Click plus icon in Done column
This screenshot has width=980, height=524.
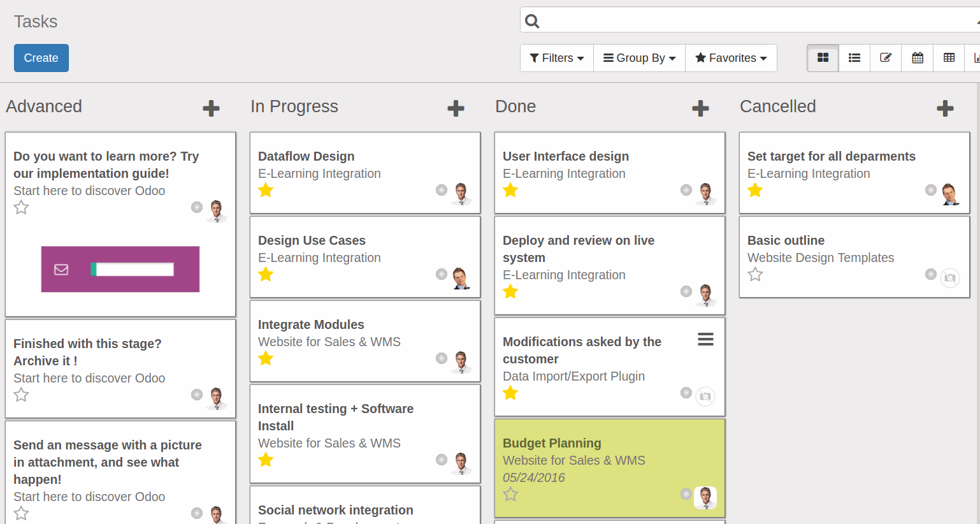click(x=700, y=108)
